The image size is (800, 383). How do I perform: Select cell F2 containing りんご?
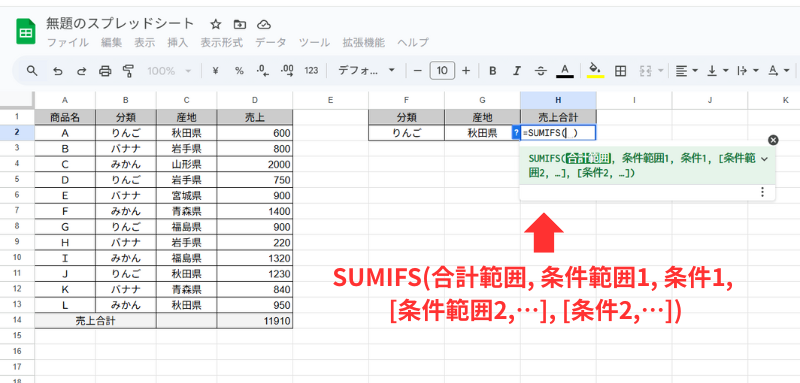[407, 133]
